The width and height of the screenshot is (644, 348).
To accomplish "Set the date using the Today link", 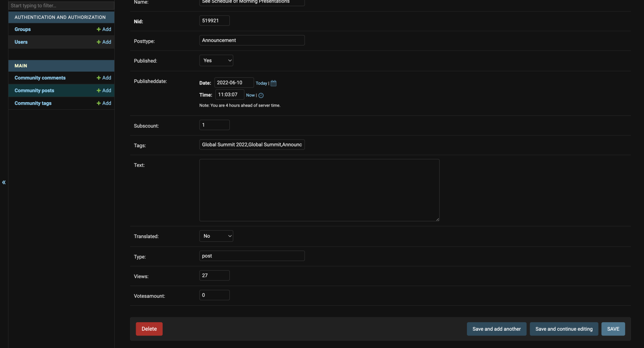I will point(261,83).
